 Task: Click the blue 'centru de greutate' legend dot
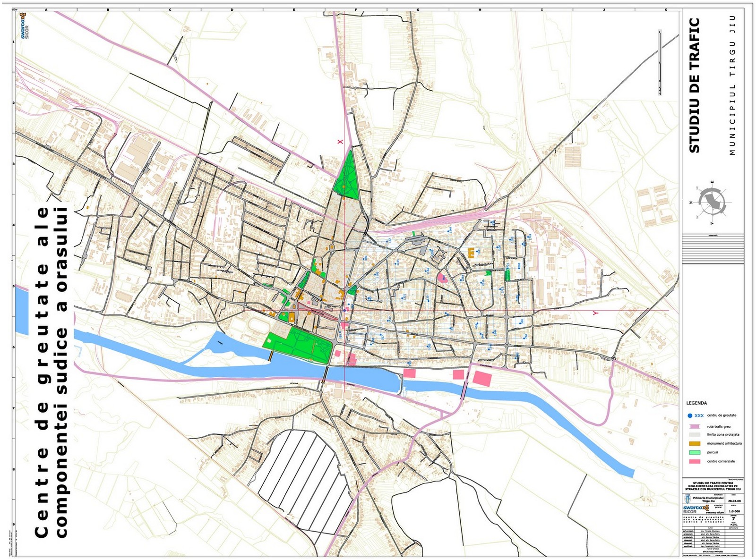point(690,415)
